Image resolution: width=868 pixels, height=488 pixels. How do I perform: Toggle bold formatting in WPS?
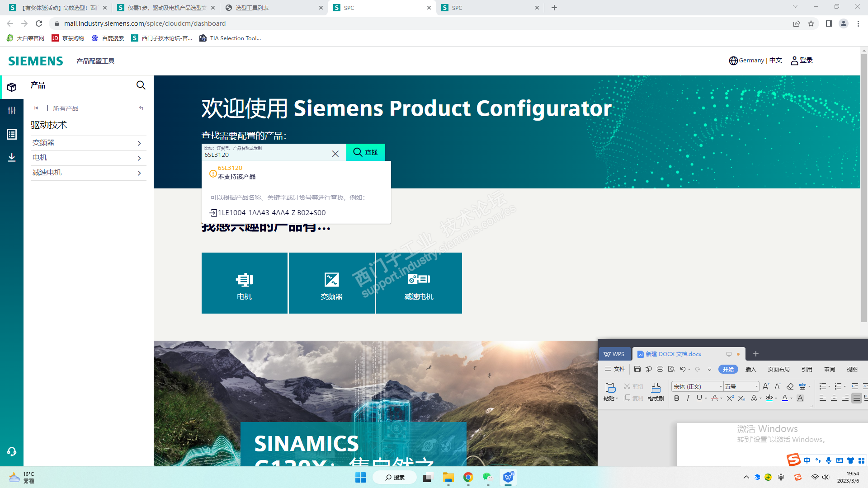pyautogui.click(x=676, y=398)
